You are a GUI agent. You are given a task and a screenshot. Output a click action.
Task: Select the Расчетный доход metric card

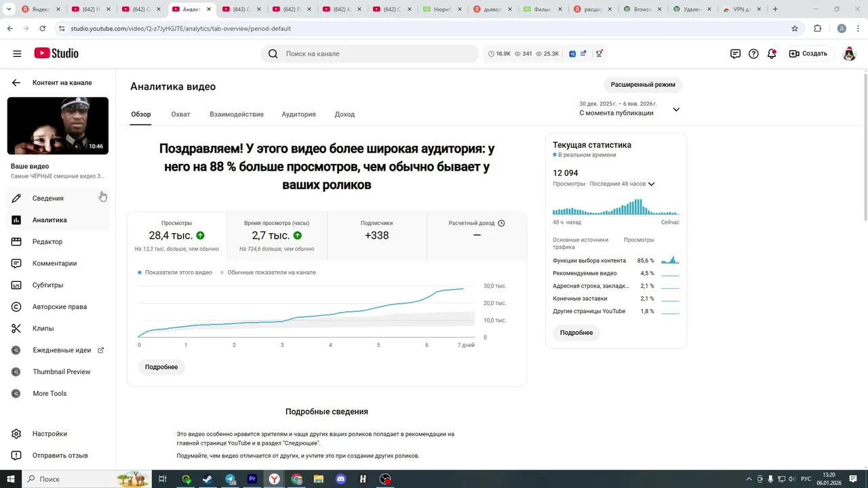[477, 236]
